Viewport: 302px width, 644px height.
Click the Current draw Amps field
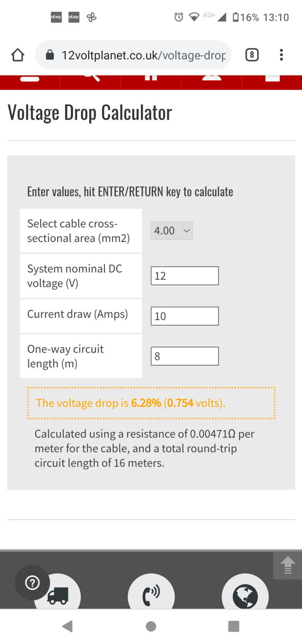pyautogui.click(x=185, y=316)
